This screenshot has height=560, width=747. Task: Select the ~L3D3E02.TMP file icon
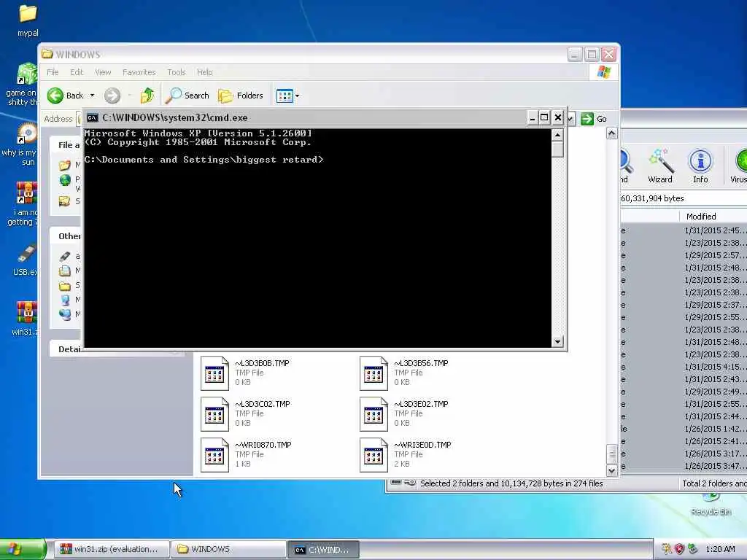point(373,414)
